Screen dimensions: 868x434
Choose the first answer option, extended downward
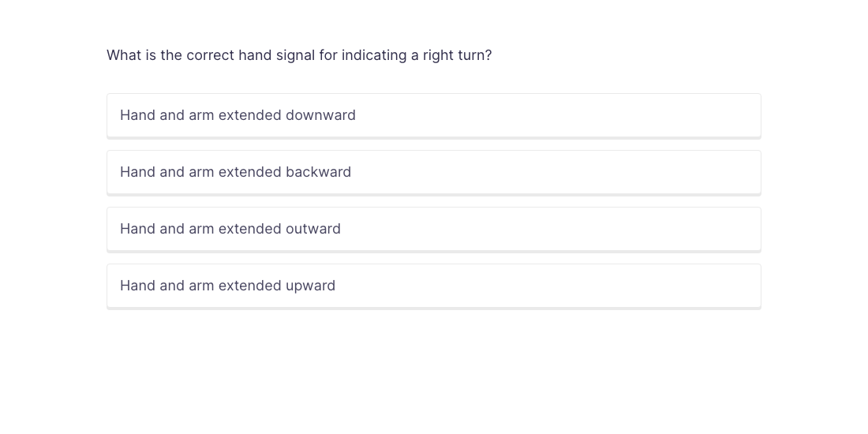(x=433, y=115)
